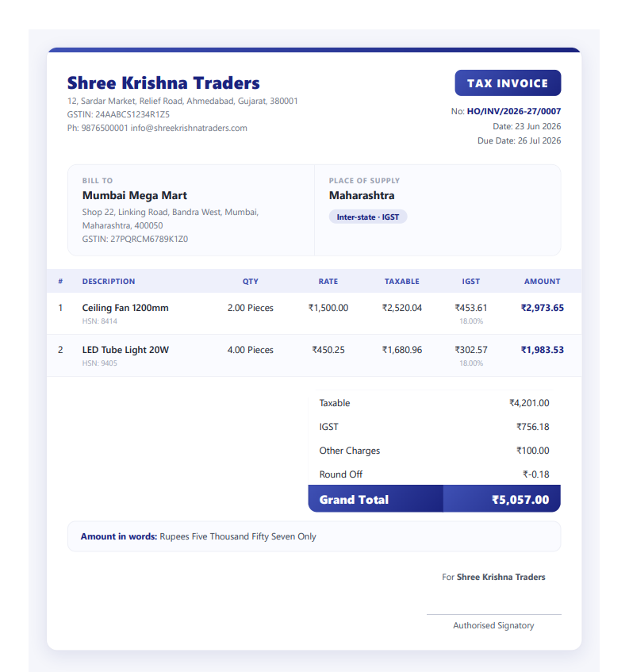Click the Ceiling Fan 1200mm item name

click(125, 308)
